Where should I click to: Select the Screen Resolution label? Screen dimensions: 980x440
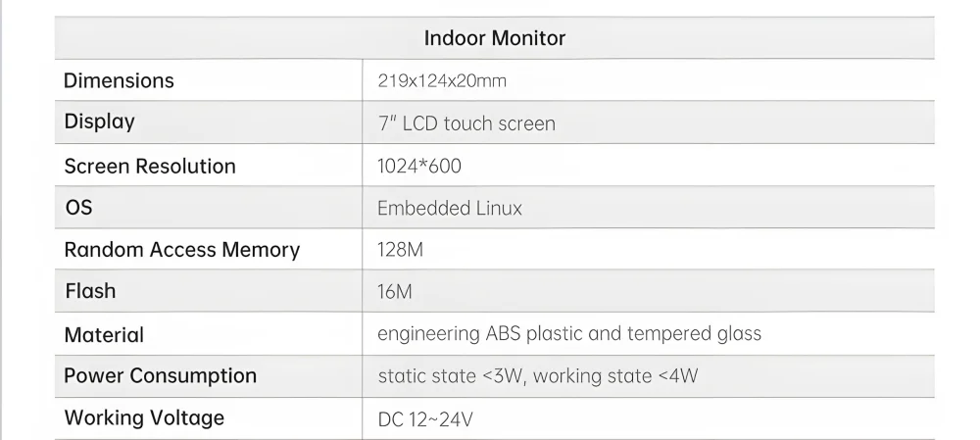[x=150, y=166]
